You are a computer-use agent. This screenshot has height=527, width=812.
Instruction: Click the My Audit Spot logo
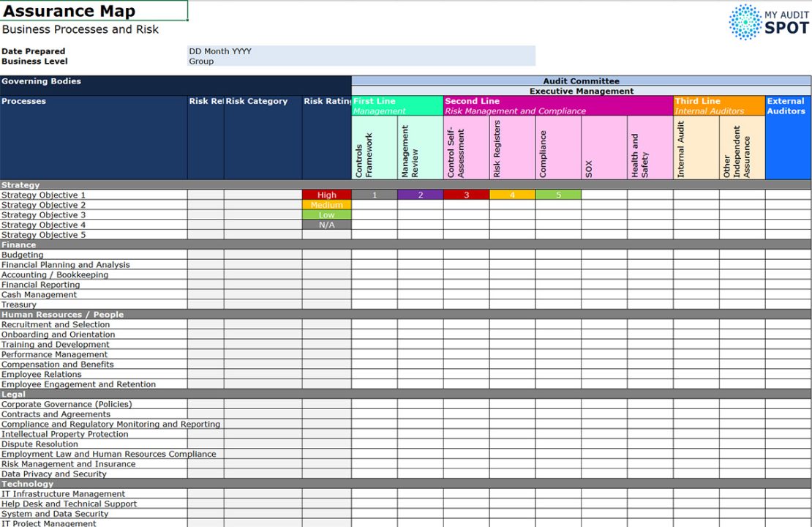point(768,22)
